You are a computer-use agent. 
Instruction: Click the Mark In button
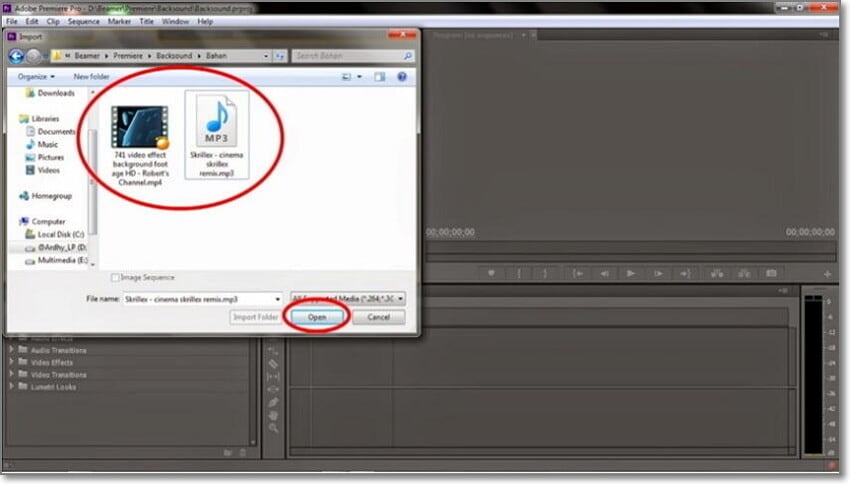(519, 274)
